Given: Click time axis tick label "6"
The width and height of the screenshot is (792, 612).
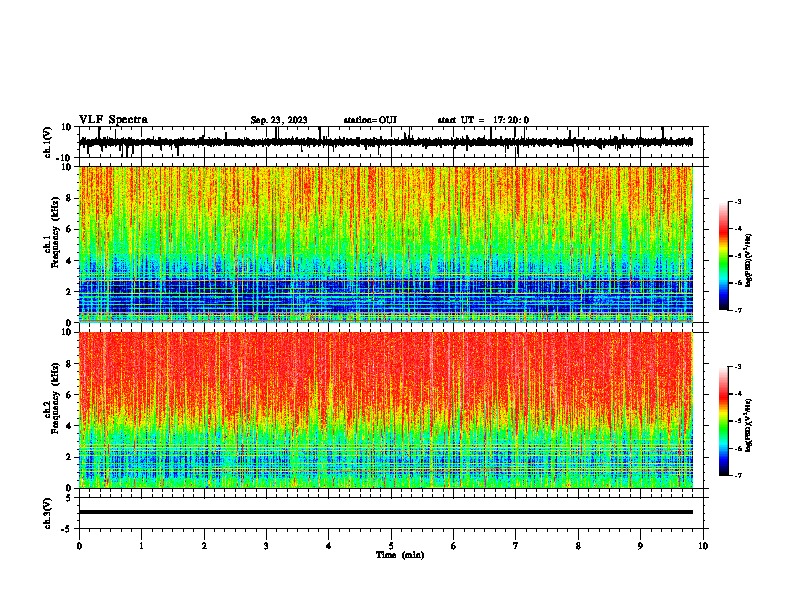Looking at the screenshot, I should coord(454,546).
